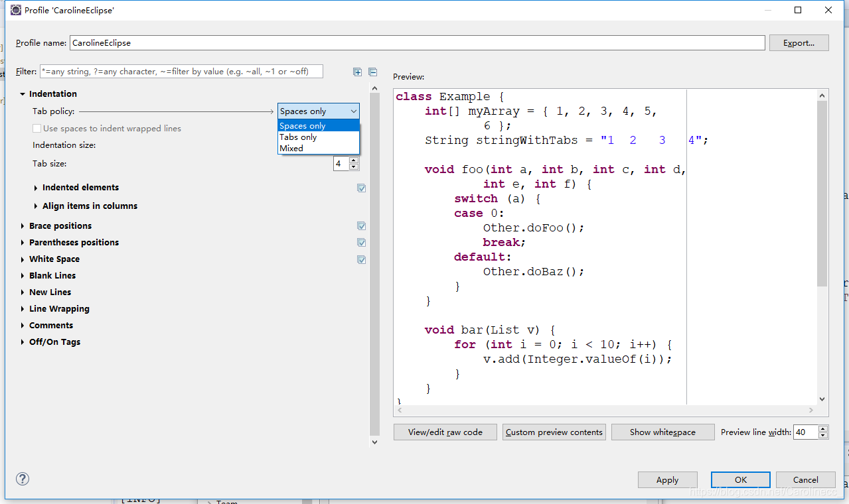Click the expand all sections icon
This screenshot has width=849, height=504.
(x=358, y=72)
